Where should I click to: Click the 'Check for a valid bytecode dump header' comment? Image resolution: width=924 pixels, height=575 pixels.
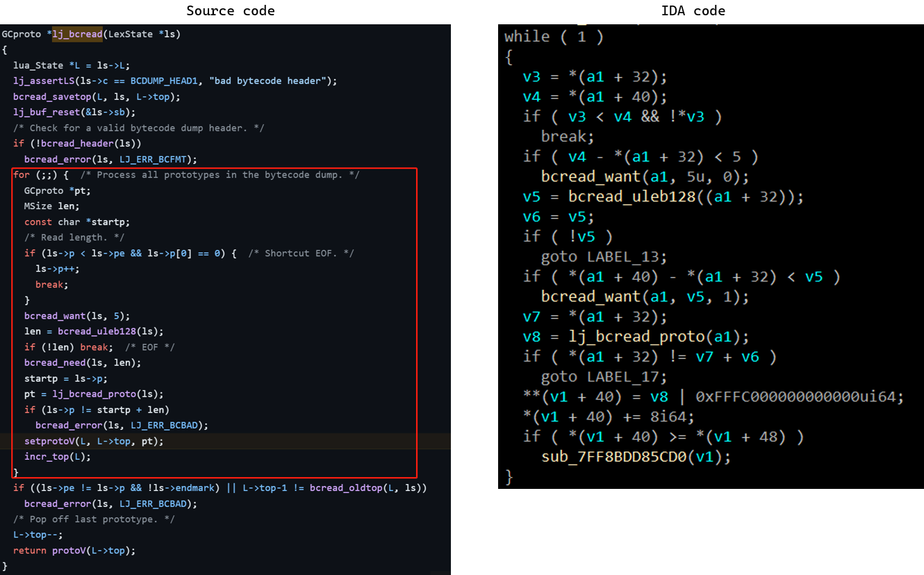tap(138, 128)
